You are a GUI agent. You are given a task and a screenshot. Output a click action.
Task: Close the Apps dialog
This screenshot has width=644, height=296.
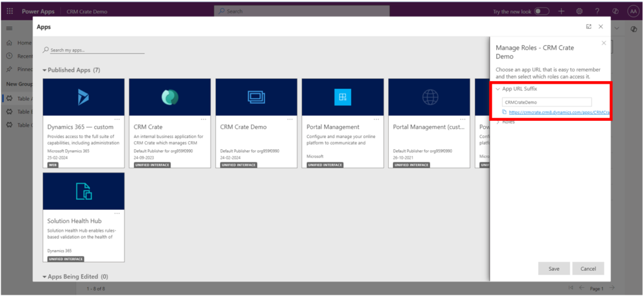pos(601,26)
